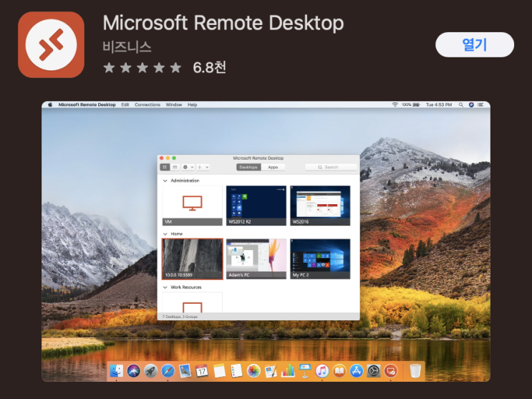Click the Numbers chart icon in Dock
The width and height of the screenshot is (532, 399).
pos(288,371)
